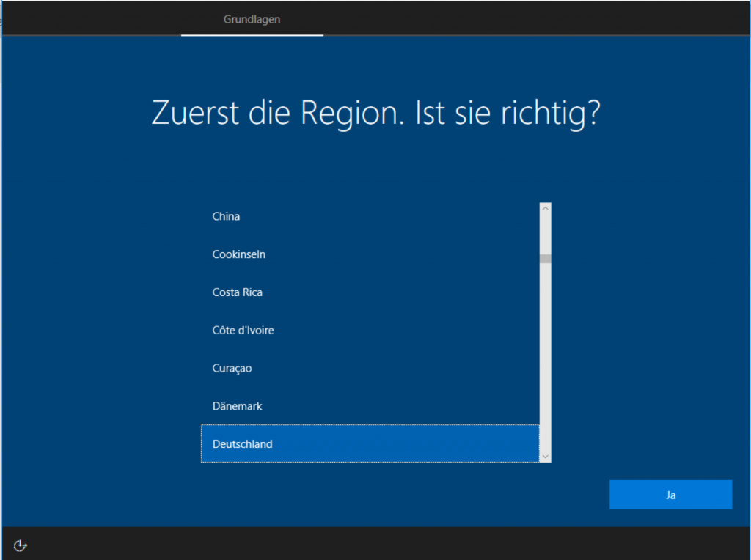Click the region list scroll up arrow
751x560 pixels.
[545, 208]
